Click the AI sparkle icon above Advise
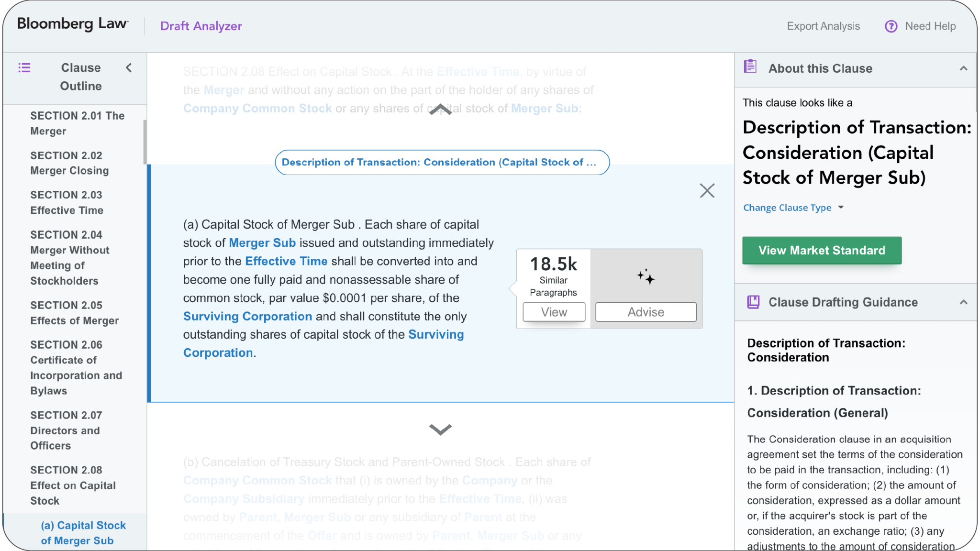 [x=646, y=277]
